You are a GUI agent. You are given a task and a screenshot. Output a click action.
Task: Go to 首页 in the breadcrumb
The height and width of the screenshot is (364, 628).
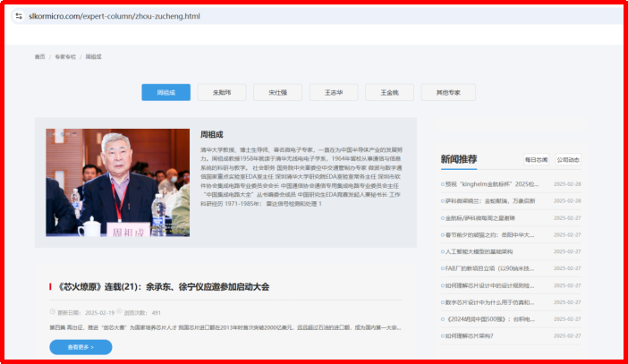coord(39,56)
